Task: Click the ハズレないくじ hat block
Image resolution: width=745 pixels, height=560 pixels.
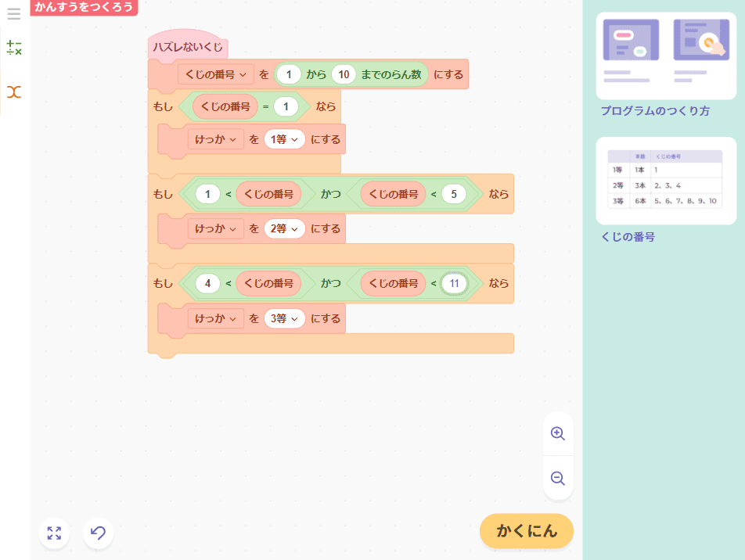Action: (x=188, y=47)
